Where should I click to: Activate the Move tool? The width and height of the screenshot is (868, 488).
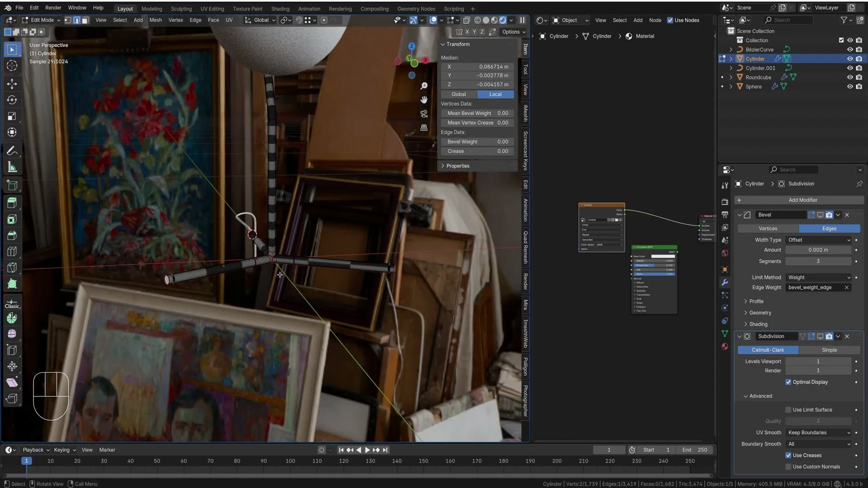(12, 84)
